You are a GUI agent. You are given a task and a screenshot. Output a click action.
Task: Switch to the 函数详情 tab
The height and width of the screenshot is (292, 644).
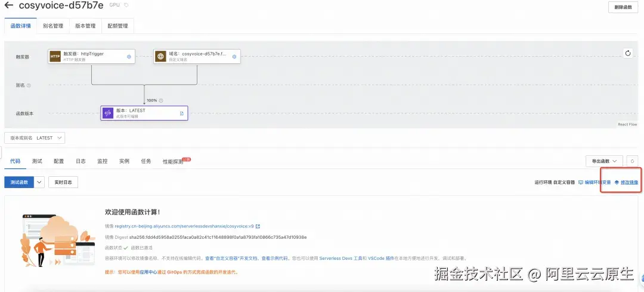point(20,26)
